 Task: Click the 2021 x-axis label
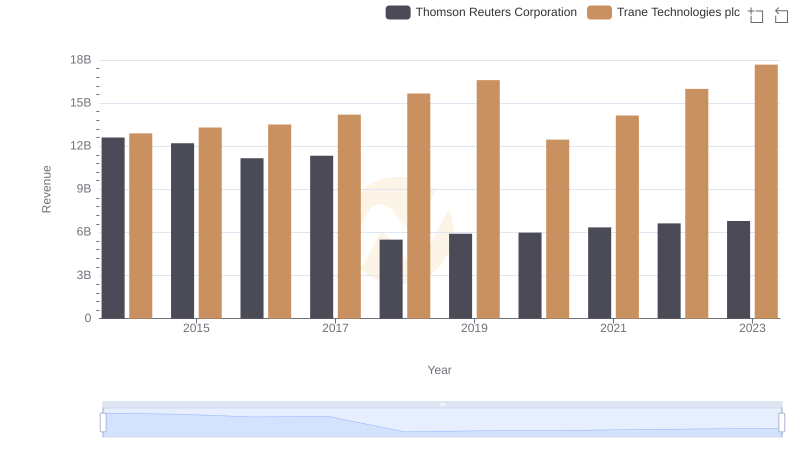613,328
